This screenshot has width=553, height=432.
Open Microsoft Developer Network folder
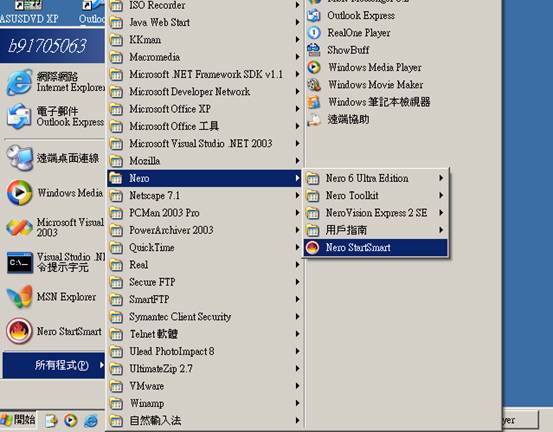coord(204,92)
